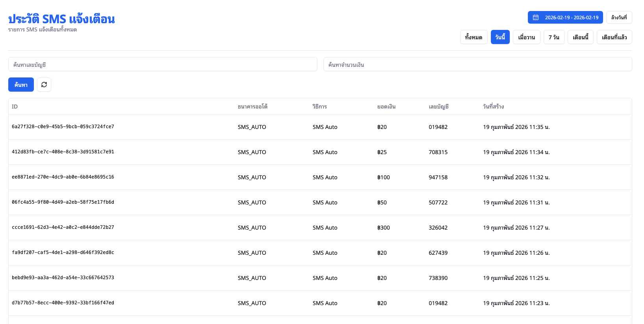This screenshot has width=644, height=324.
Task: Select row with ID 6a27f328-c0e9-45b5-9bcb-059c3724fce7
Action: point(63,127)
